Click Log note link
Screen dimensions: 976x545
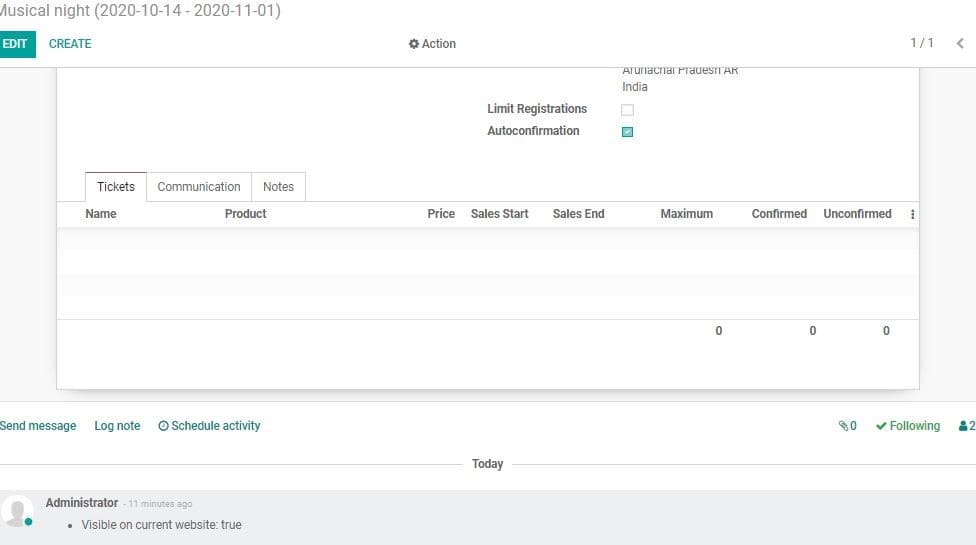pos(117,426)
